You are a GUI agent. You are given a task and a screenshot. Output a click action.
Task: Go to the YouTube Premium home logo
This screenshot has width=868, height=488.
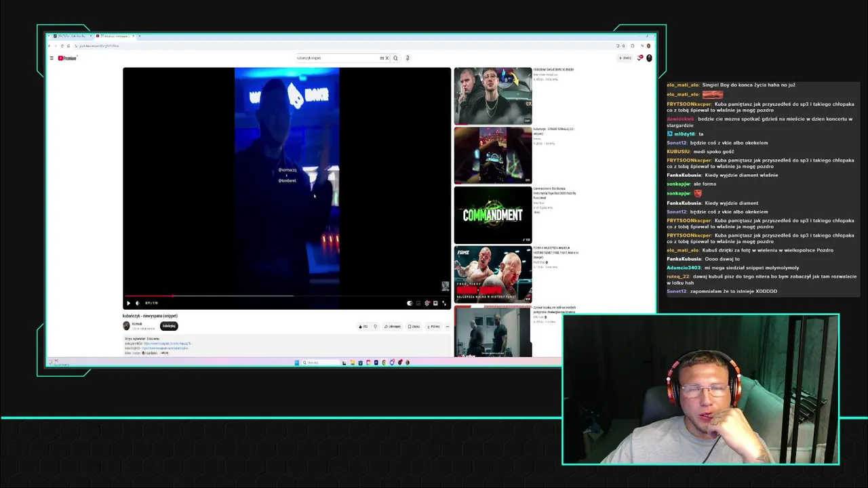[x=67, y=58]
